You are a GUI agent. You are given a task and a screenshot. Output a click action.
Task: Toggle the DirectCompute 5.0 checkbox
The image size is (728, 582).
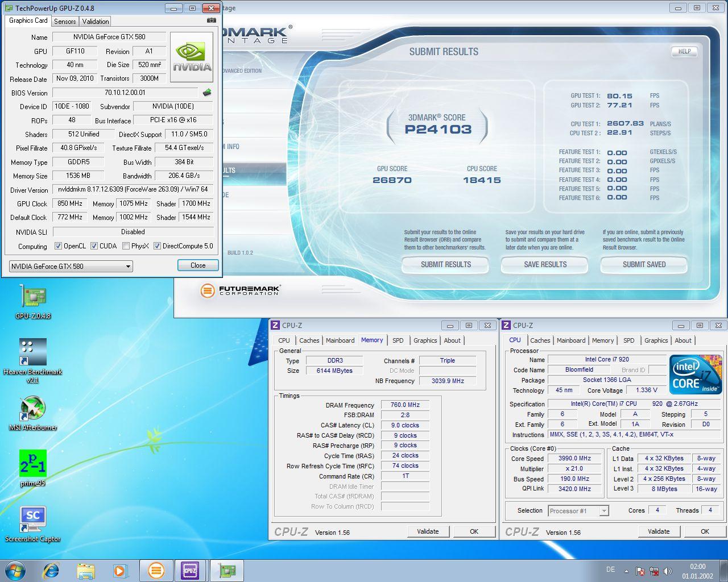tap(157, 246)
